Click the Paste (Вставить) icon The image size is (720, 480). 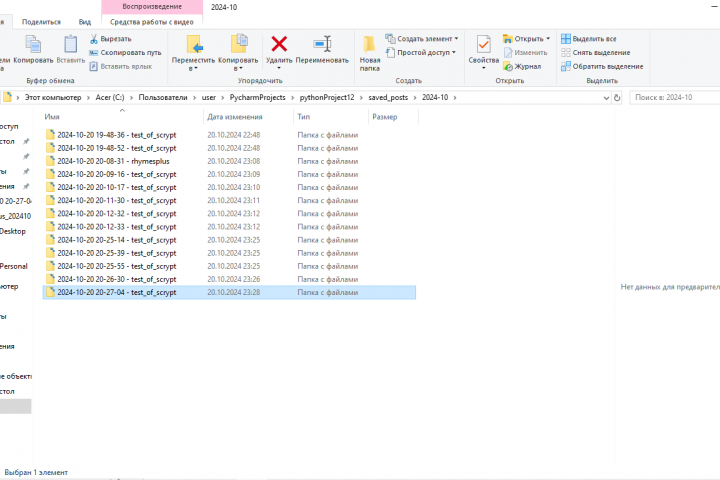(x=71, y=44)
